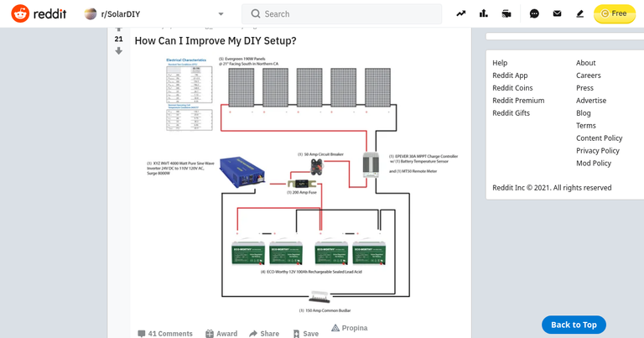Screen dimensions: 644x338
Task: Open the Terms footer link
Action: click(x=585, y=126)
